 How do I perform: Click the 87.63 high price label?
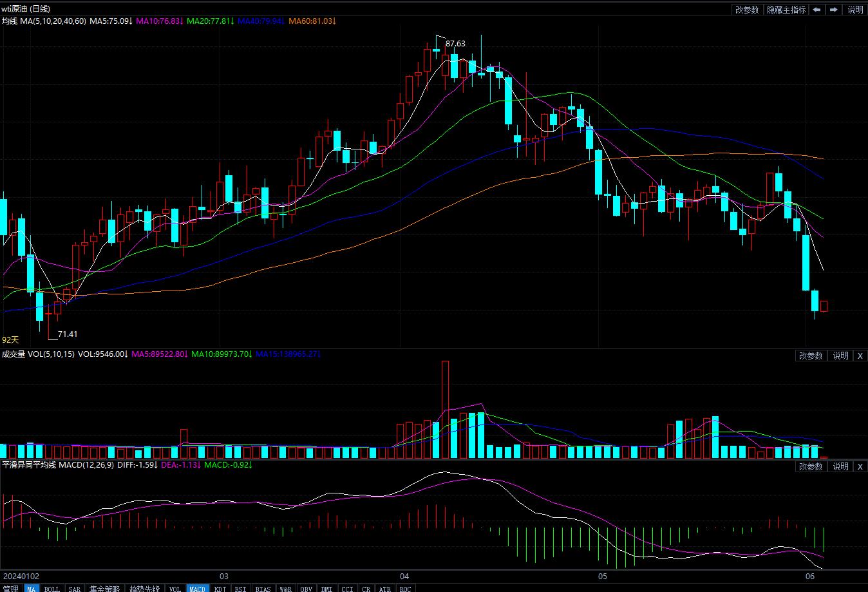[455, 44]
